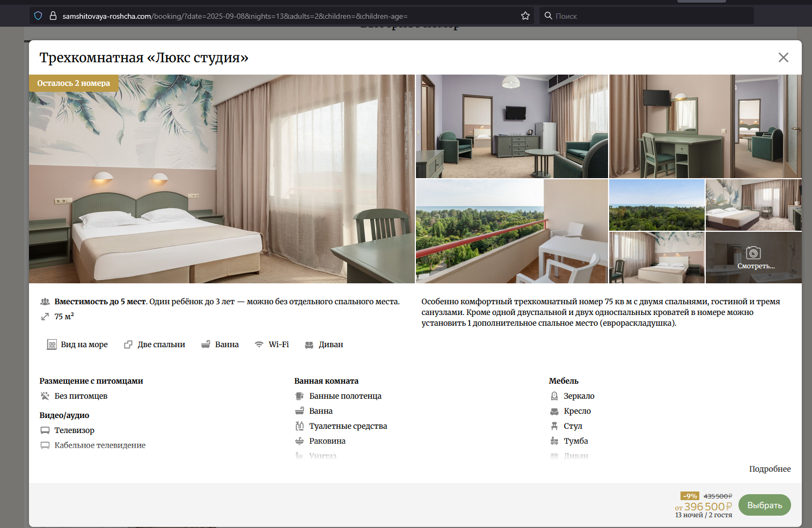Open the main bedroom photo
The image size is (812, 528).
point(222,179)
